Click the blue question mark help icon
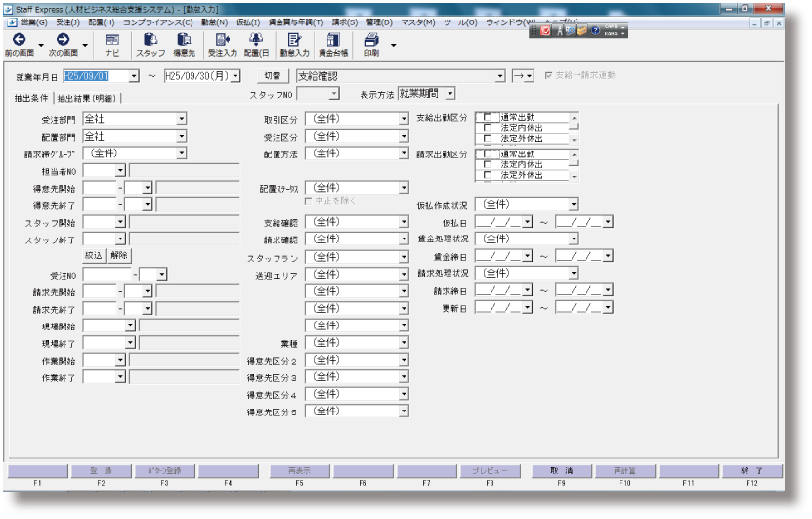The width and height of the screenshot is (812, 519). (x=595, y=31)
